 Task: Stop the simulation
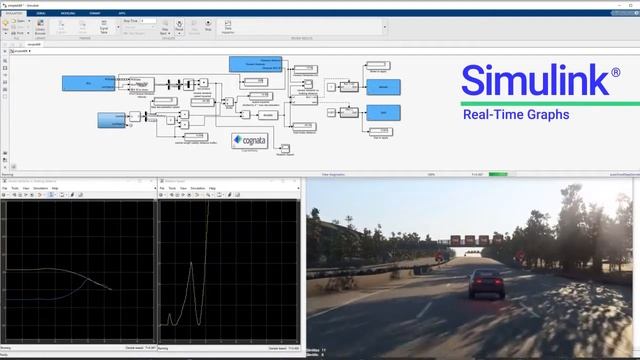pos(208,25)
